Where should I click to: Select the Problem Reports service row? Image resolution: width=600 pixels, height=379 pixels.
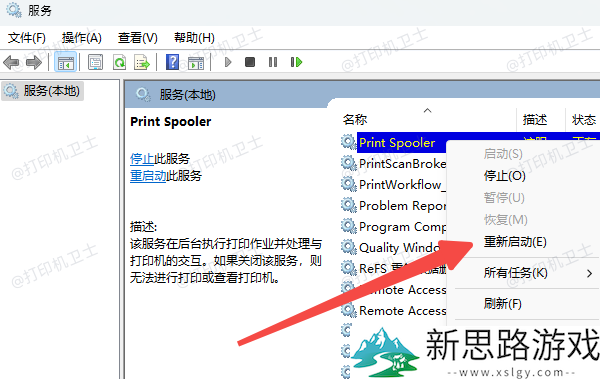pos(402,206)
